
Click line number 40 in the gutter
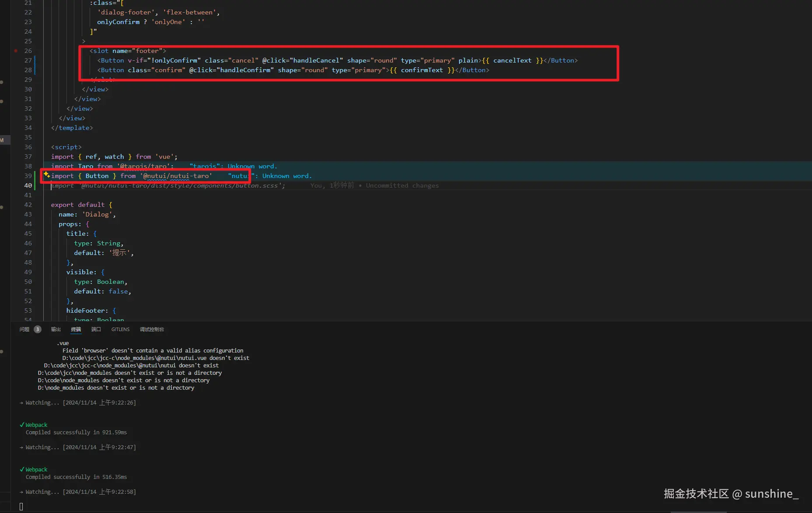28,185
